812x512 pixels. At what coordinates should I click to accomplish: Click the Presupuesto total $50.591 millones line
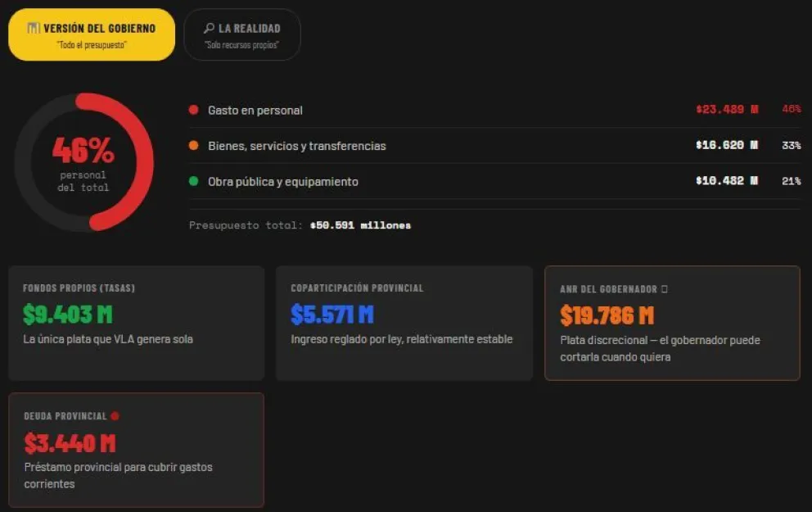[300, 225]
